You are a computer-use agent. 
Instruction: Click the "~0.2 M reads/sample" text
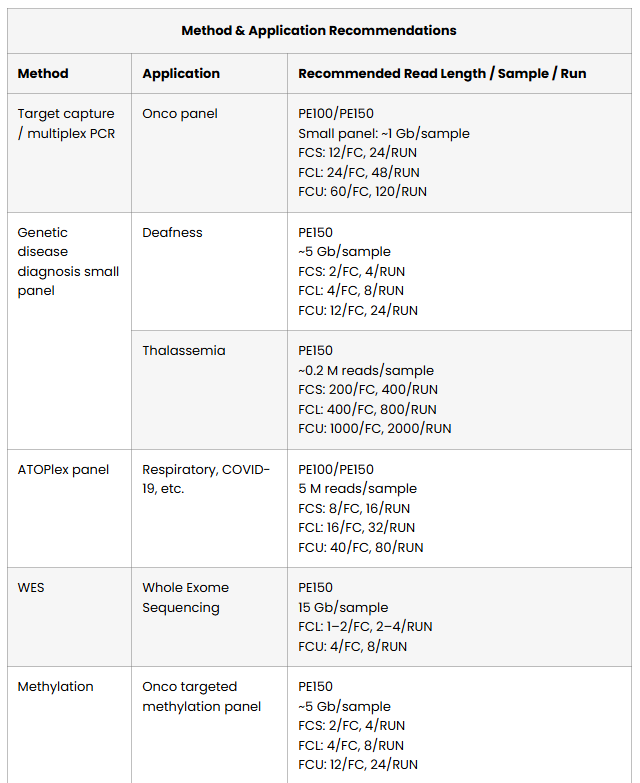[365, 370]
